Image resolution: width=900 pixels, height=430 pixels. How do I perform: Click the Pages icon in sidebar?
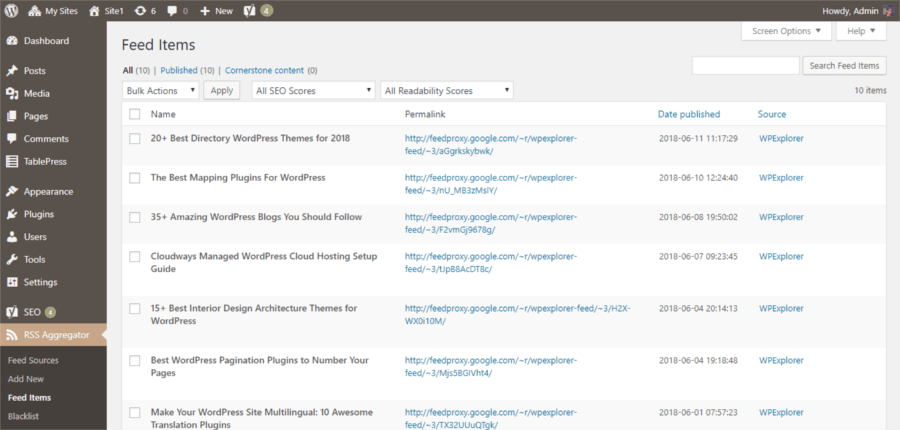[11, 116]
